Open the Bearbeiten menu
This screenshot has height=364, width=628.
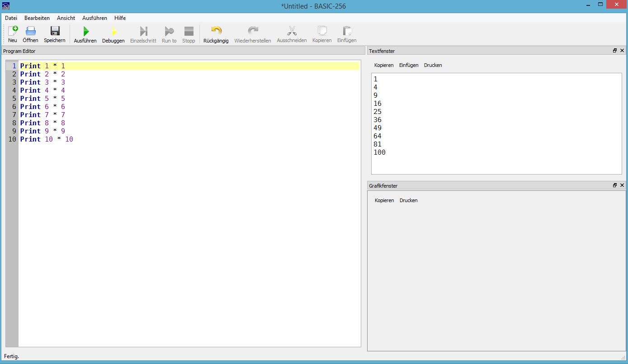37,18
